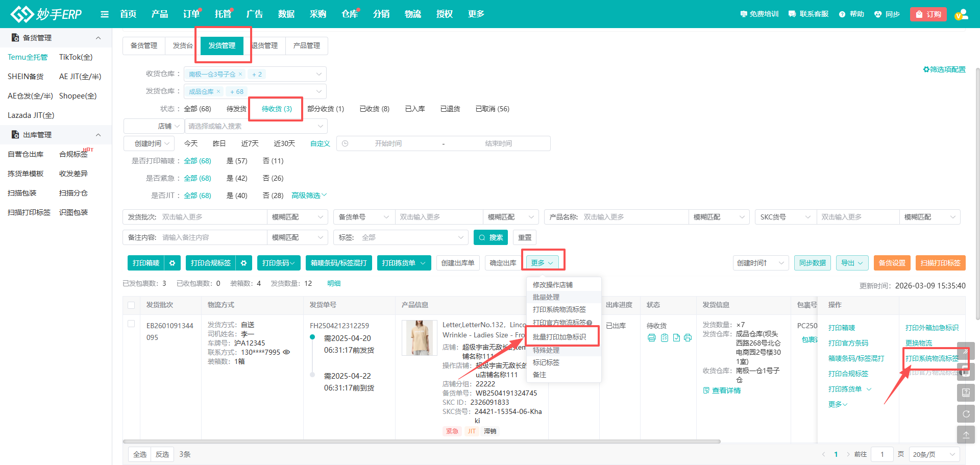Click the clock icon in date range

pyautogui.click(x=345, y=143)
